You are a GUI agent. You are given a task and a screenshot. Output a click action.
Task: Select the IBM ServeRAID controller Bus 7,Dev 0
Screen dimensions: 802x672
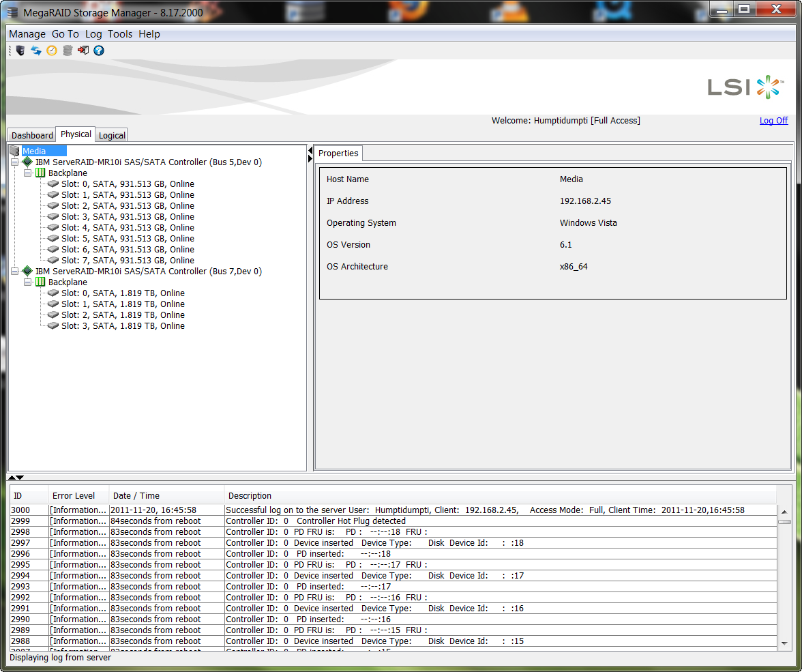[x=149, y=271]
